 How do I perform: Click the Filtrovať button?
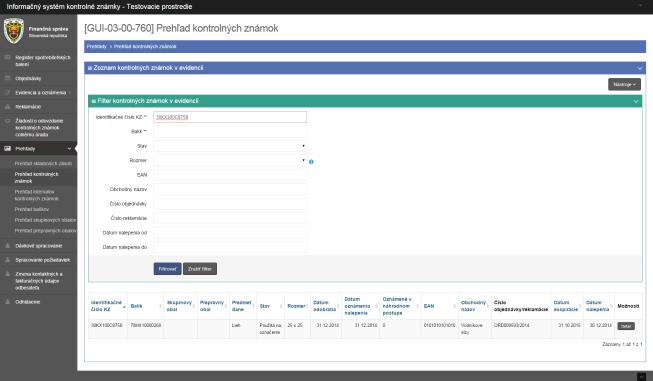coord(167,269)
